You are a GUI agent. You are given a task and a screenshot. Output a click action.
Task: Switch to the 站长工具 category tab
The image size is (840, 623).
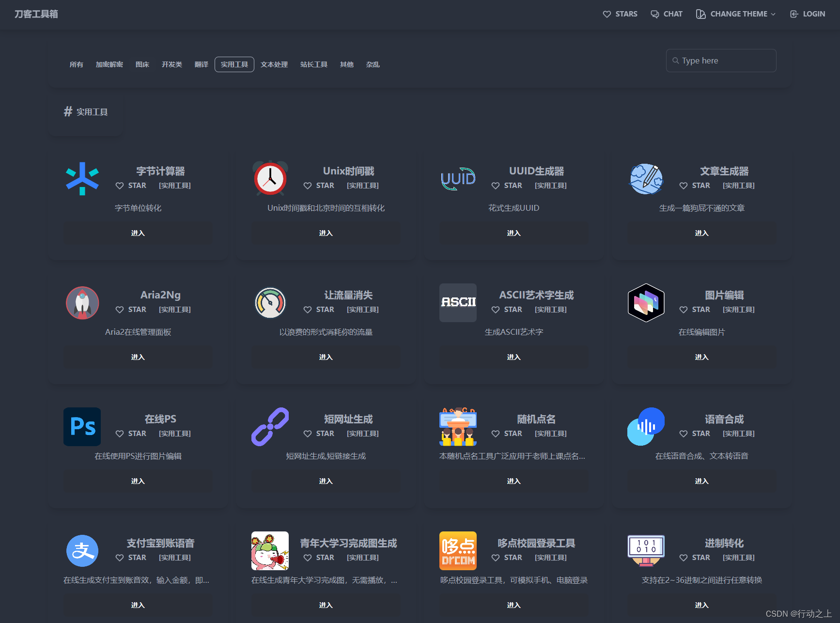[x=314, y=64]
